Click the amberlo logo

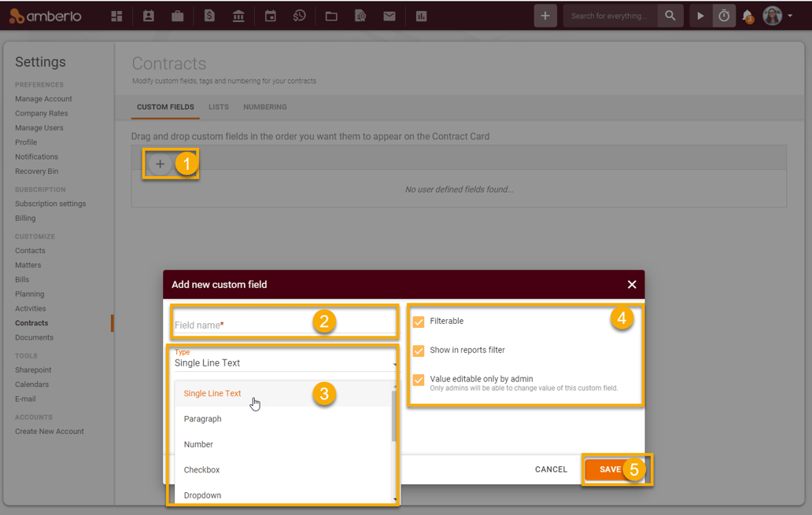tap(46, 16)
